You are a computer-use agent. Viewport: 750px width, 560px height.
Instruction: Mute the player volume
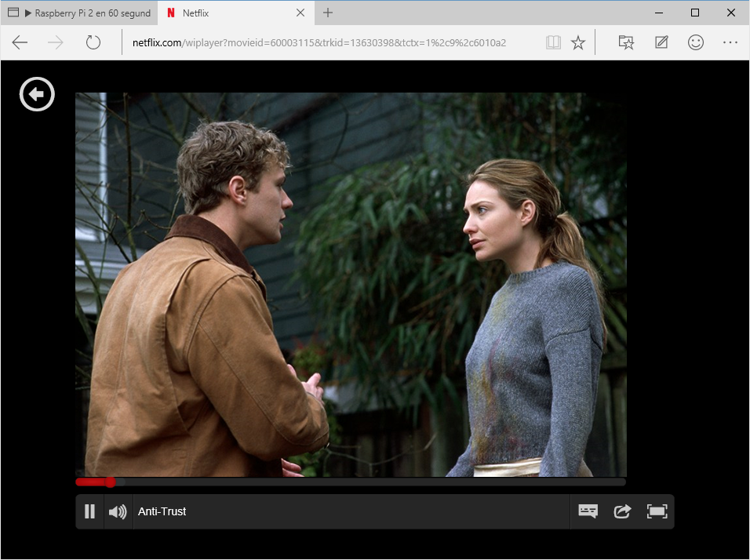(118, 511)
